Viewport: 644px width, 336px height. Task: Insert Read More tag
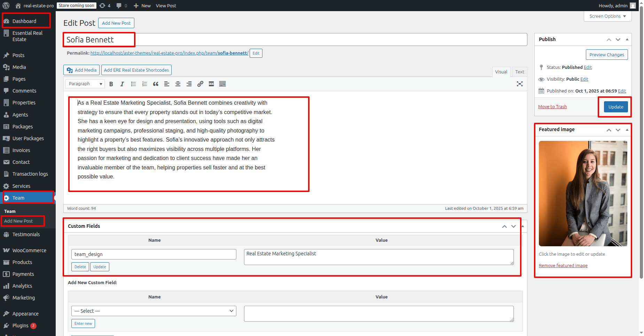(x=211, y=84)
